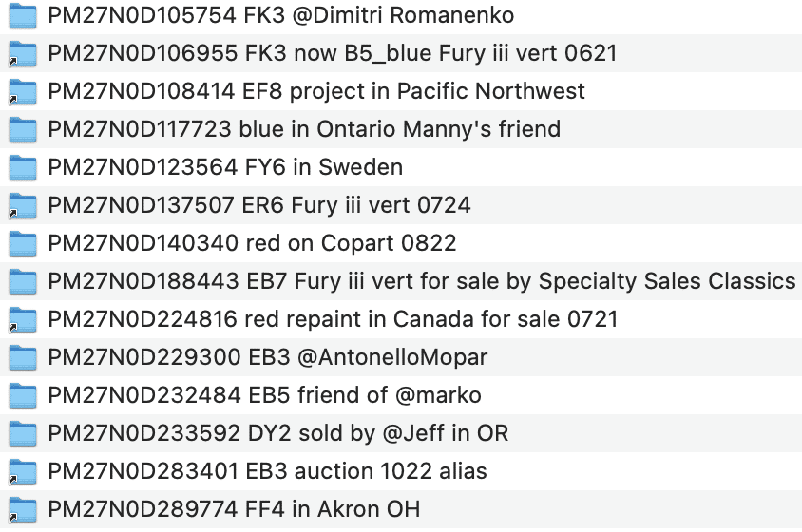802x532 pixels.
Task: Click folder icon for PM27N0D105754 FK3
Action: pyautogui.click(x=21, y=15)
